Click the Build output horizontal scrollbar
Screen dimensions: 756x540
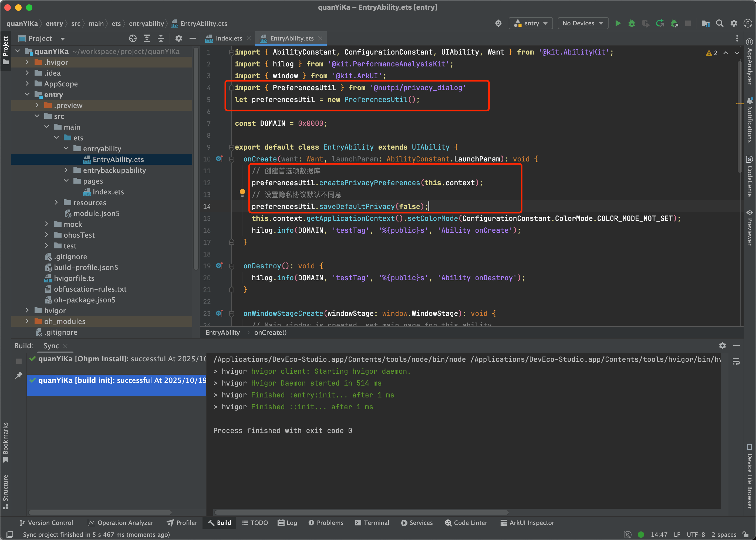(x=361, y=512)
